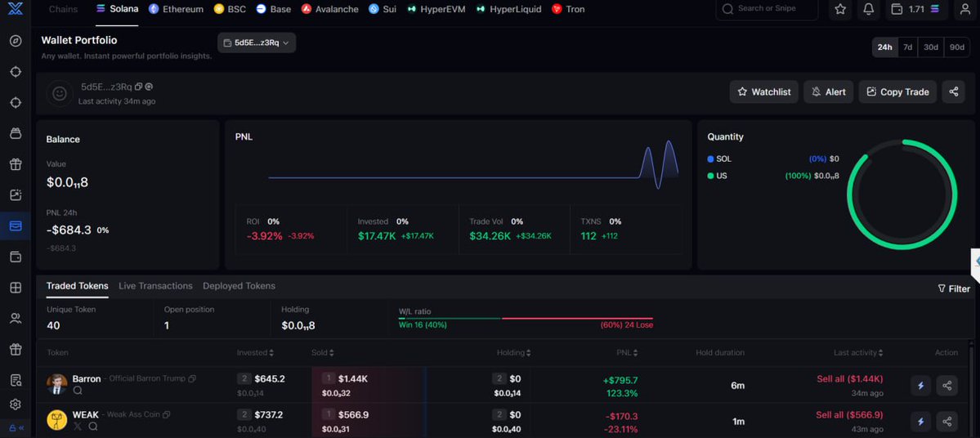Screen dimensions: 980x438
Task: Add wallet to Watchlist
Action: pyautogui.click(x=763, y=92)
